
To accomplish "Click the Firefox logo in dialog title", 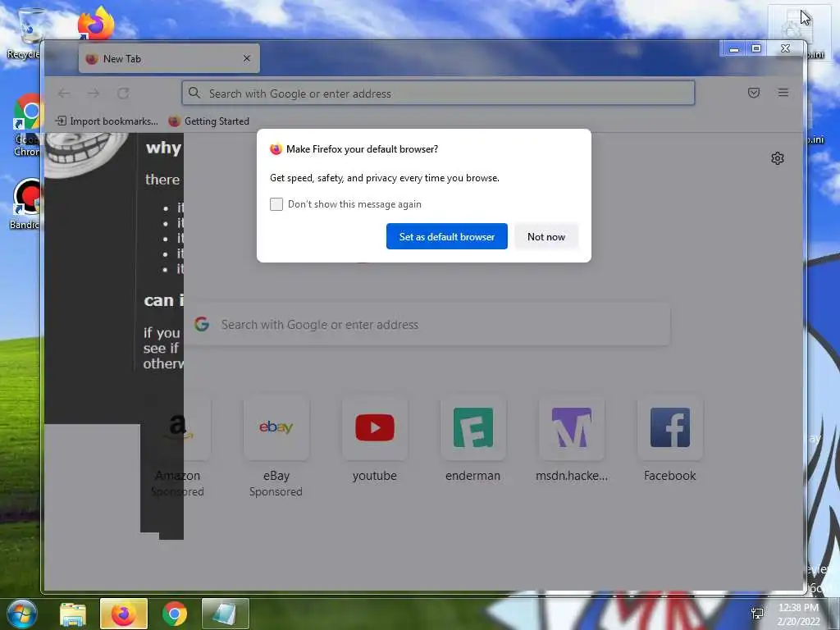I will tap(276, 149).
